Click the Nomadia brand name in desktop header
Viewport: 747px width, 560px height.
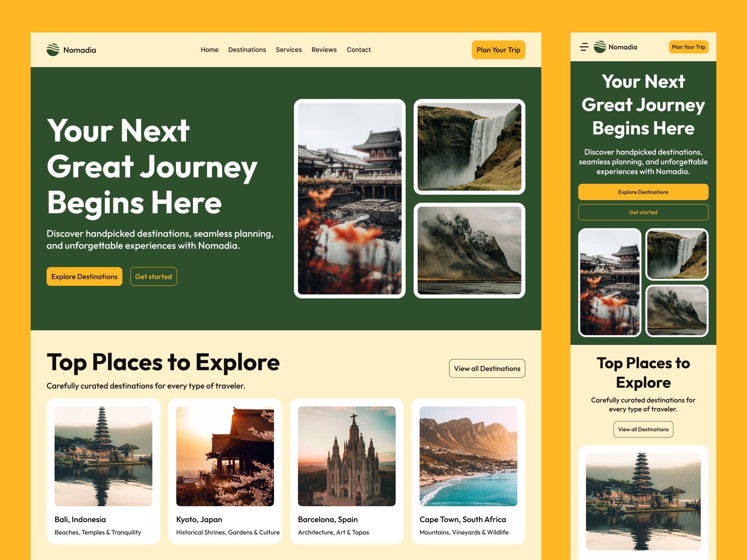tap(80, 50)
